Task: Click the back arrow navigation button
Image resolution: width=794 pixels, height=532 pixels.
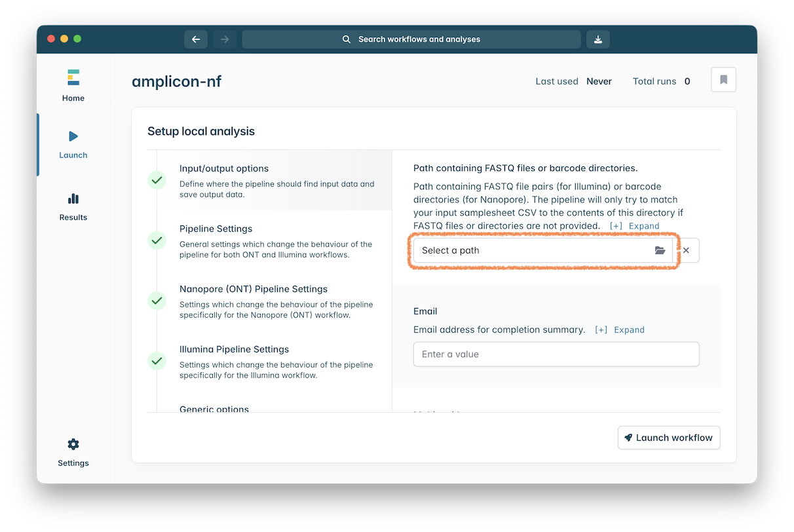Action: [196, 39]
